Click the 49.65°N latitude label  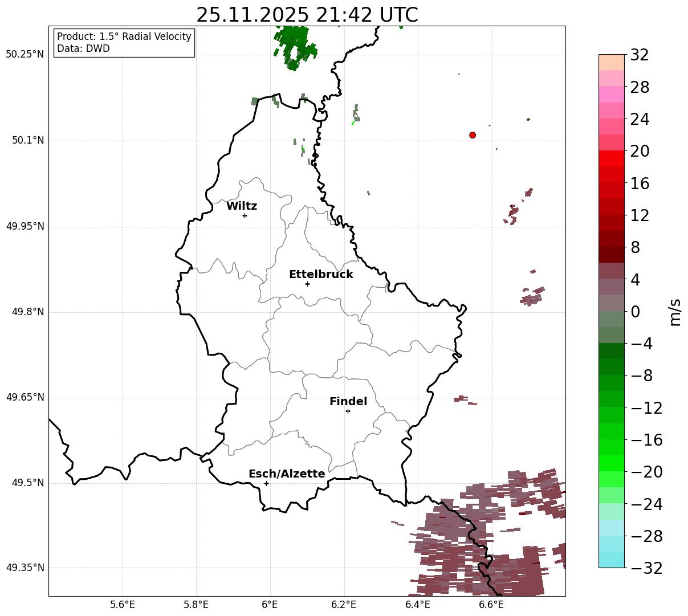click(25, 397)
